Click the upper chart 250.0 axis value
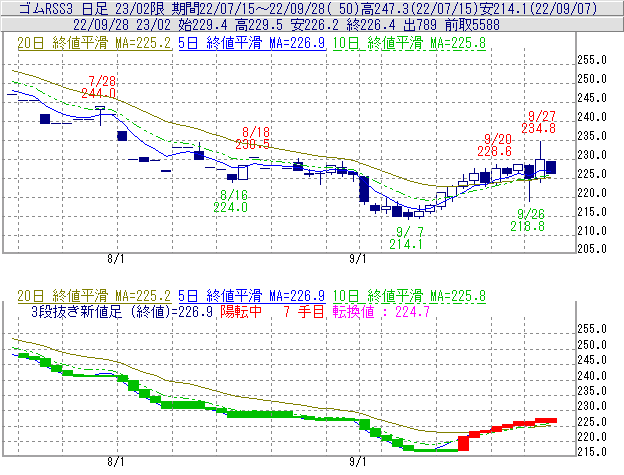624x475 pixels. click(x=592, y=79)
